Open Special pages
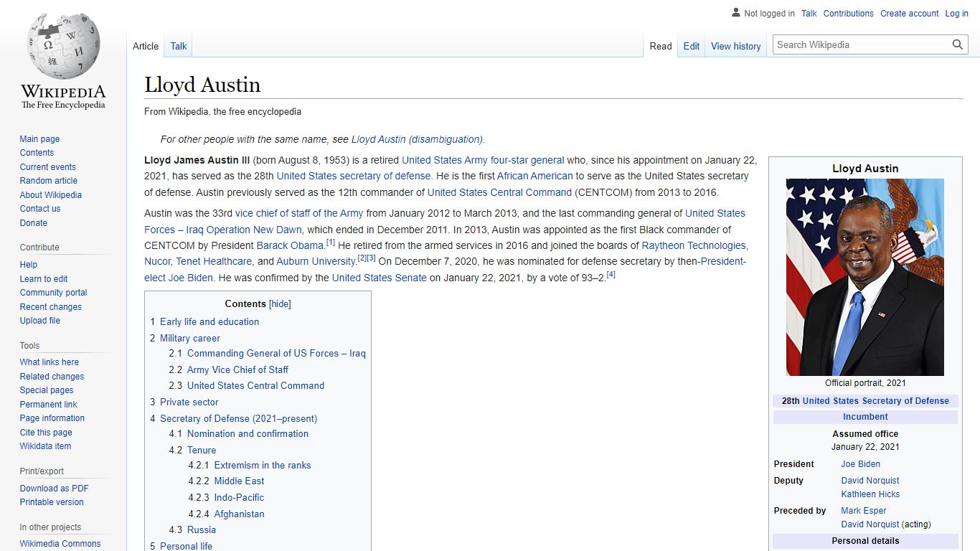 47,390
